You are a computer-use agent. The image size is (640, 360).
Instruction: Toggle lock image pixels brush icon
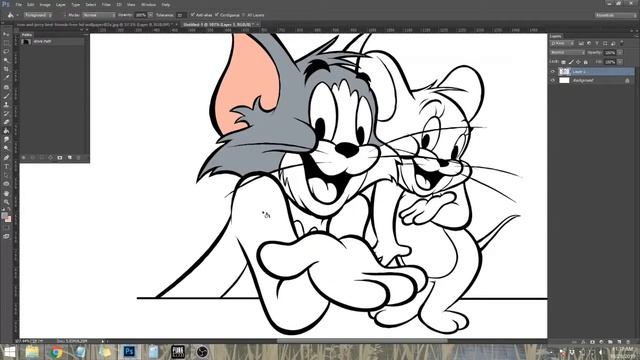[x=571, y=62]
